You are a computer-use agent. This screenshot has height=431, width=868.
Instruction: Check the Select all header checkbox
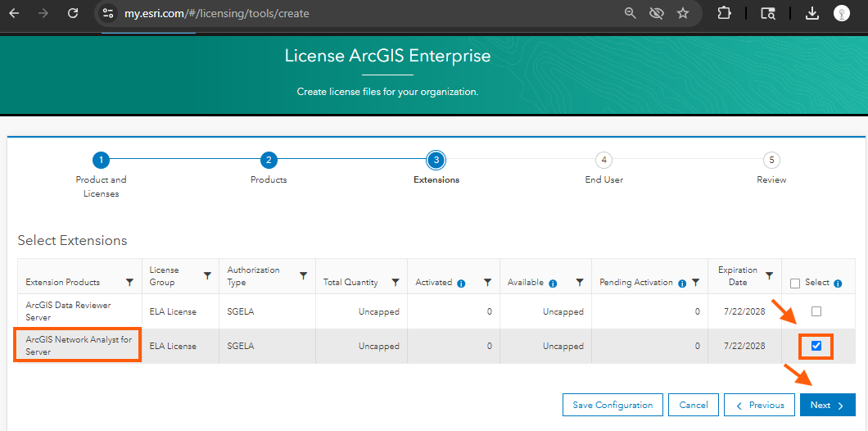(x=794, y=283)
